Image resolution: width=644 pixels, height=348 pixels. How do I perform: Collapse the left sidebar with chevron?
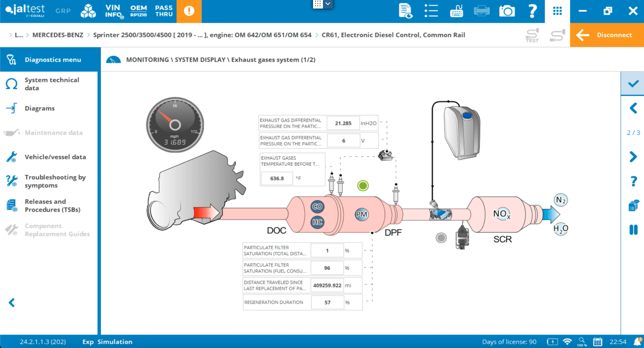12,303
